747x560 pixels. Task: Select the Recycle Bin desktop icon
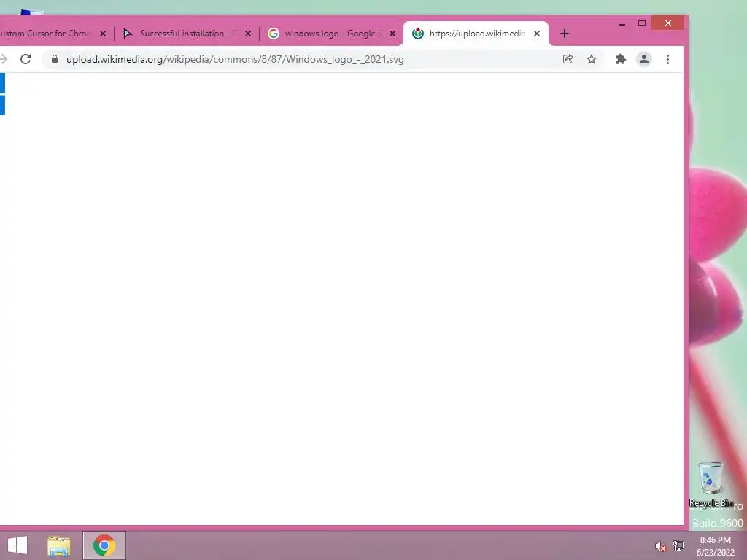[x=711, y=485]
